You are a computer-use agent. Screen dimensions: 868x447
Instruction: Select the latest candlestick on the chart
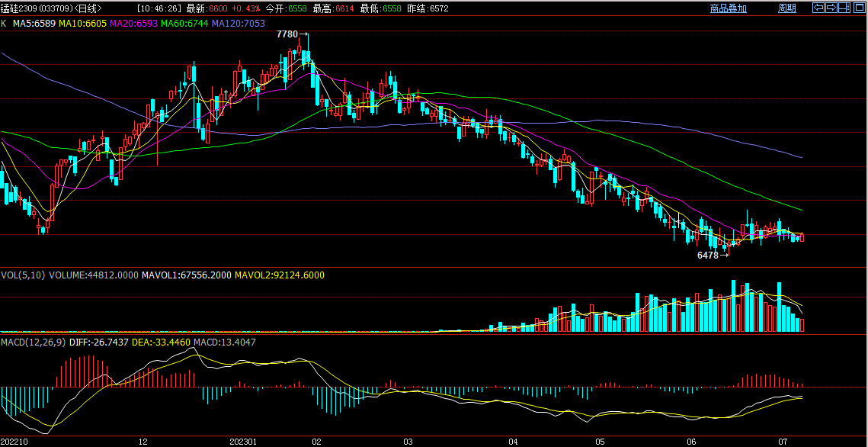802,237
